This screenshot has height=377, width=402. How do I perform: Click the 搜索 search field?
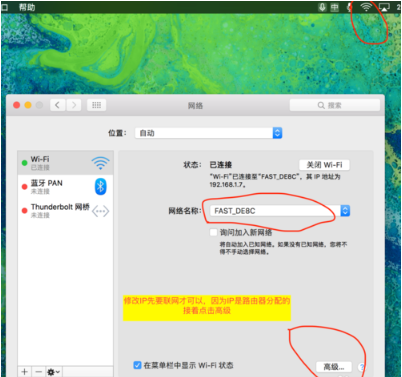[335, 105]
